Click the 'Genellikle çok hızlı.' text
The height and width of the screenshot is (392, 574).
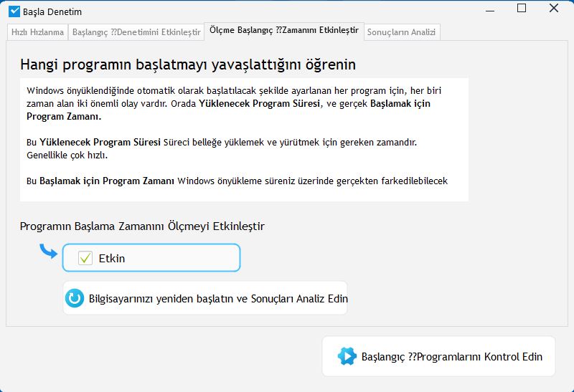tap(67, 156)
